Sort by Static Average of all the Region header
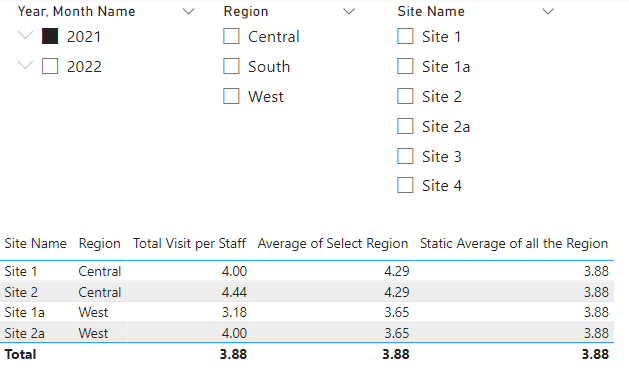 (x=514, y=243)
